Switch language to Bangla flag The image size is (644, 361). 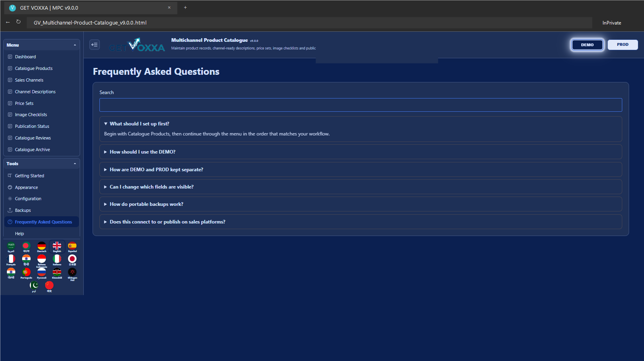26,247
